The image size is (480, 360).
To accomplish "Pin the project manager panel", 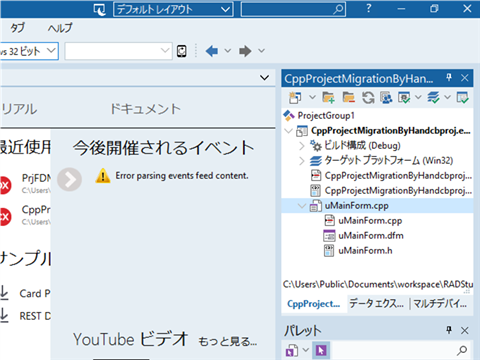I will coord(449,78).
